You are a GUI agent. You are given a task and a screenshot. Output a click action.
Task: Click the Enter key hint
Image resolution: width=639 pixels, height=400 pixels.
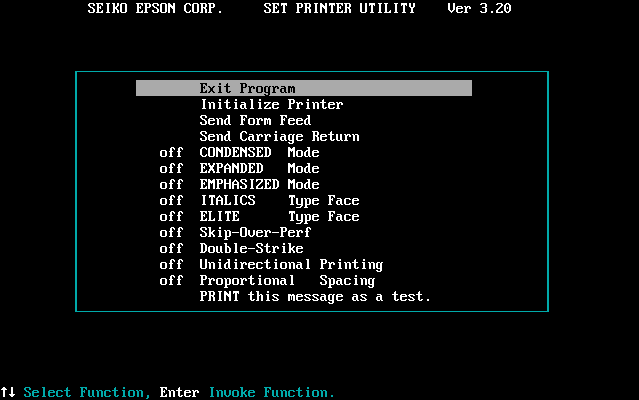(179, 392)
